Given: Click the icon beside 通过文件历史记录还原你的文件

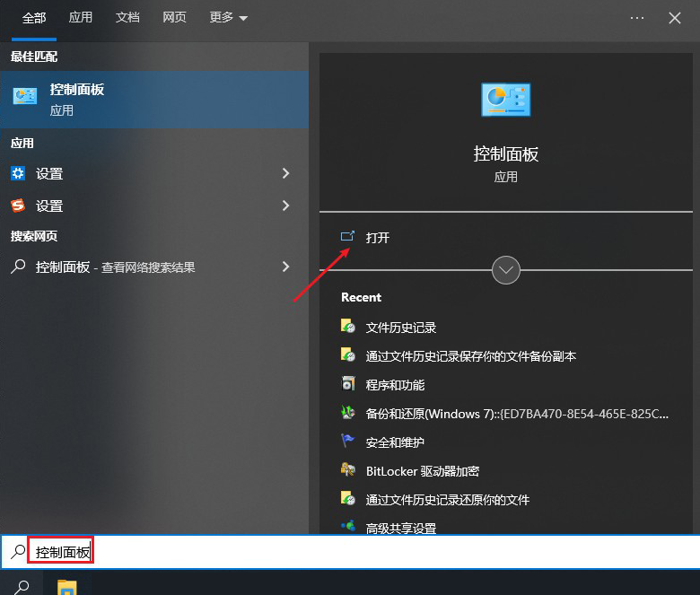Looking at the screenshot, I should point(348,499).
